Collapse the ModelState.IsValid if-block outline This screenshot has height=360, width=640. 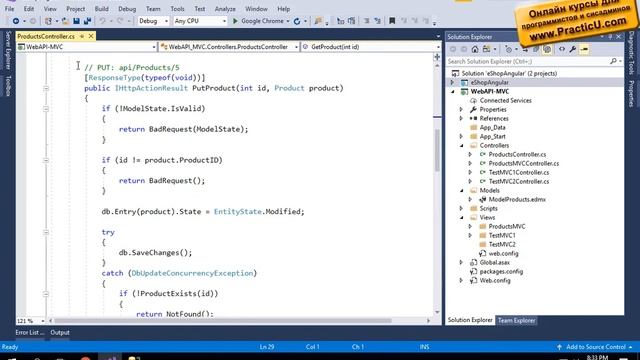pyautogui.click(x=46, y=109)
